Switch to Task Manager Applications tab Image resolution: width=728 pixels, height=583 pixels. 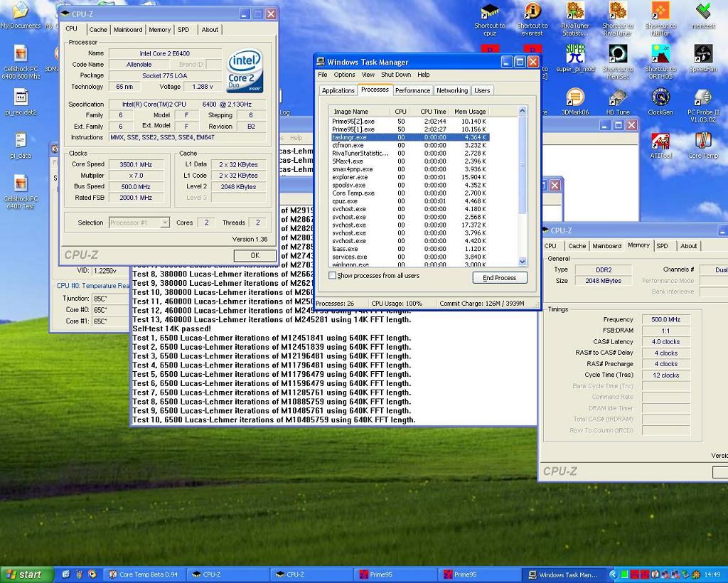pos(338,90)
